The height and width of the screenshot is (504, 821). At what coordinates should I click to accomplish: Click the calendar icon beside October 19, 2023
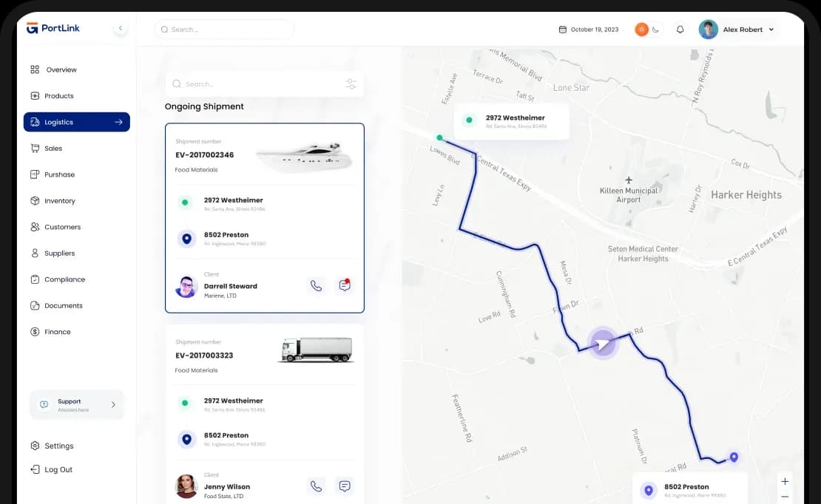coord(563,30)
